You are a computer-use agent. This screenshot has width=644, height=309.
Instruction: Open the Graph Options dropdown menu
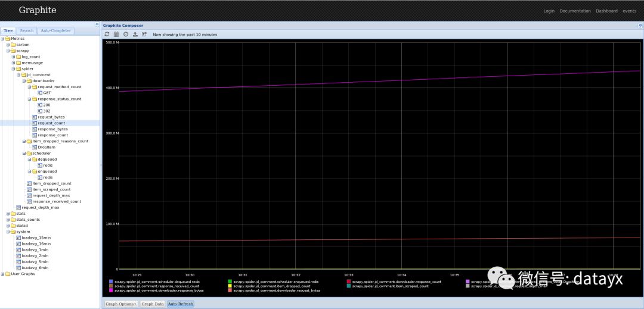(x=120, y=304)
